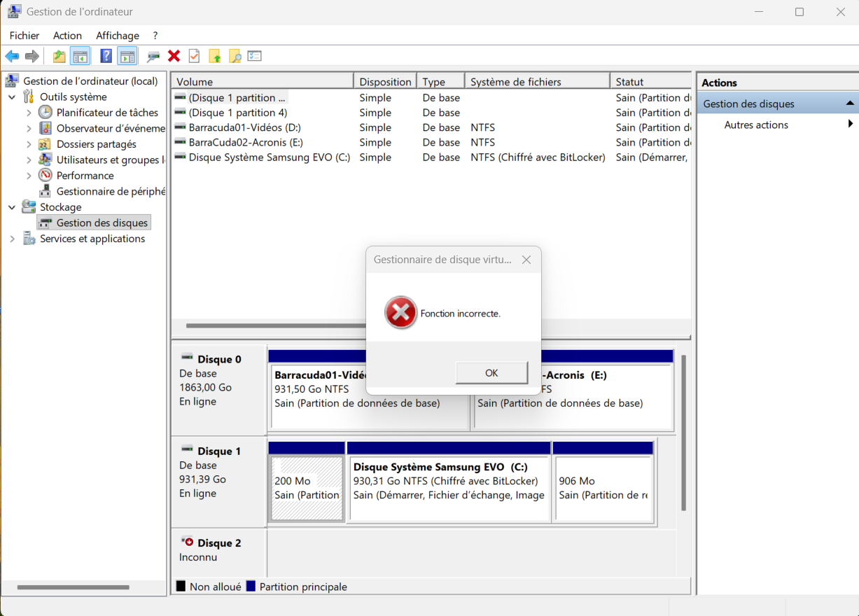Click the yellow page with green arrow icon

pos(215,56)
